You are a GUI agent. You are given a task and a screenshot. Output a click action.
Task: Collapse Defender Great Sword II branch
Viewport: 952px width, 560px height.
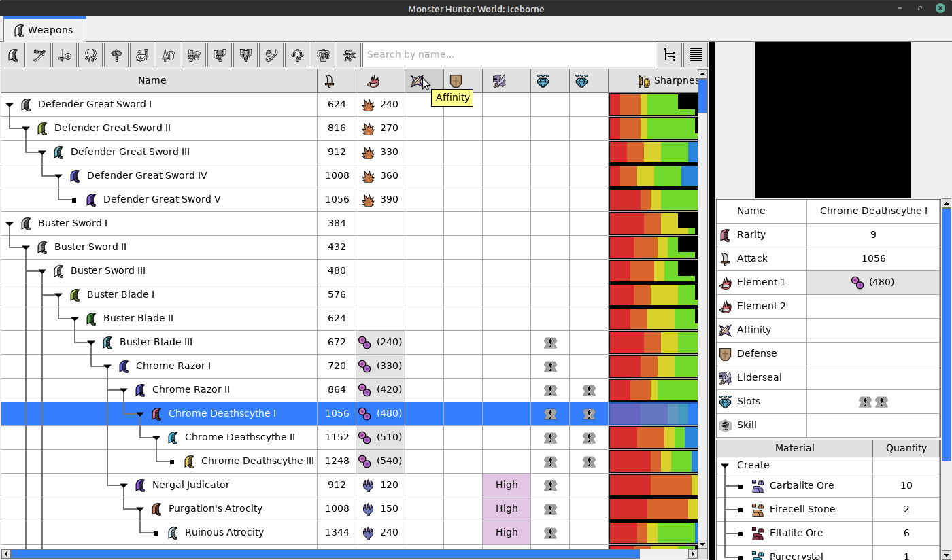click(26, 128)
